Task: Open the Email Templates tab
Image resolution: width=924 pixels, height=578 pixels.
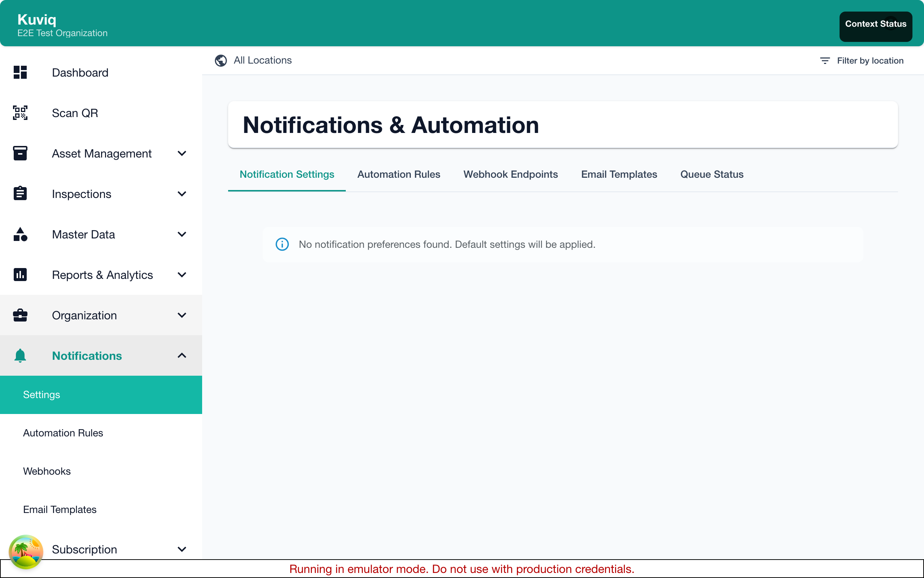Action: tap(619, 174)
